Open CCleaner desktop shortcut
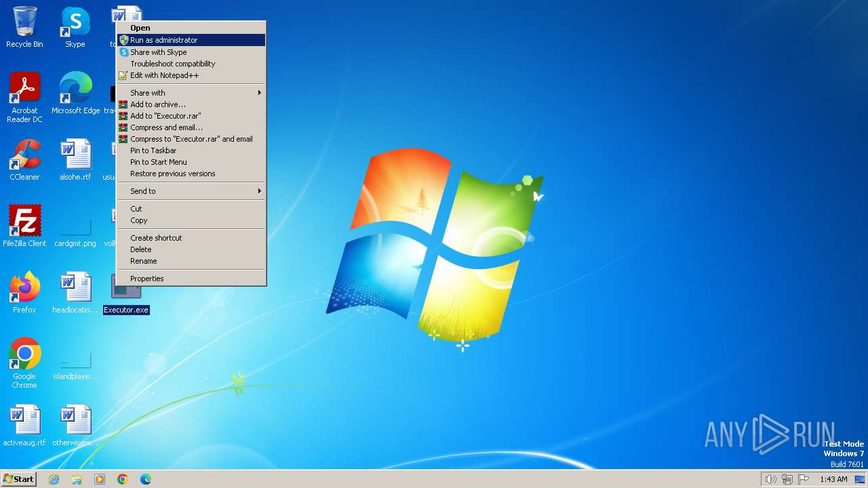Viewport: 868px width, 488px height. pos(24,160)
